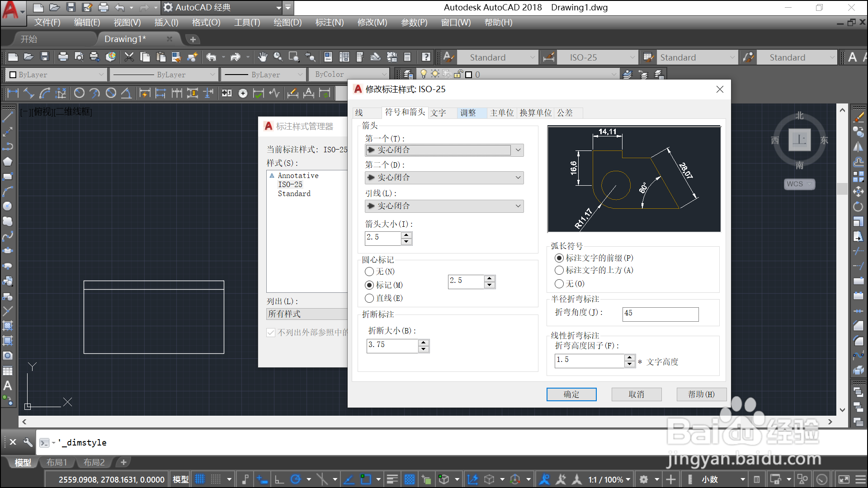The width and height of the screenshot is (868, 488).
Task: Click the Center Mark dimension icon
Action: (x=243, y=93)
